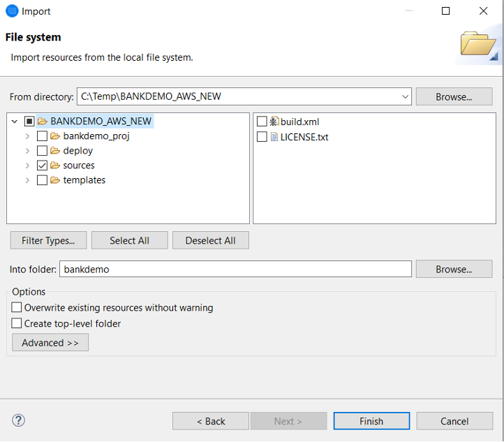Click the LICENSE.txt text file icon
The height and width of the screenshot is (442, 504).
point(274,137)
